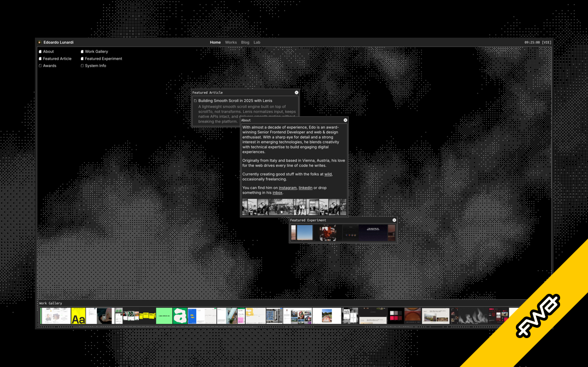Image resolution: width=588 pixels, height=367 pixels.
Task: Click the Featured Article file icon
Action: tap(40, 58)
